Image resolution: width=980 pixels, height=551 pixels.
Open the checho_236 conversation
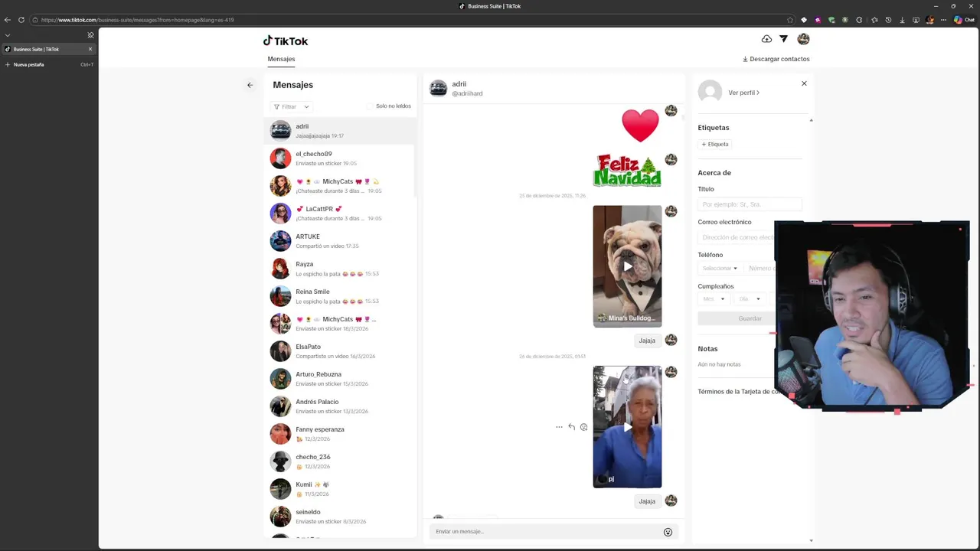341,461
